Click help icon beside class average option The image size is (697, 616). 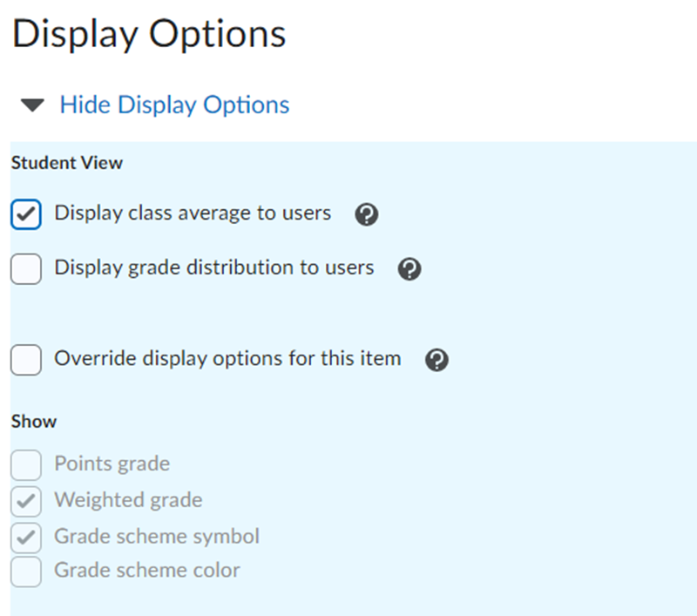pos(367,214)
